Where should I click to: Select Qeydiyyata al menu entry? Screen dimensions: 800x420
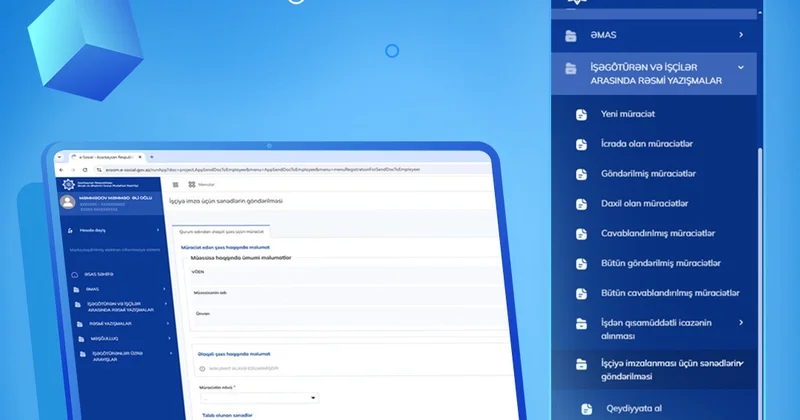pos(634,409)
